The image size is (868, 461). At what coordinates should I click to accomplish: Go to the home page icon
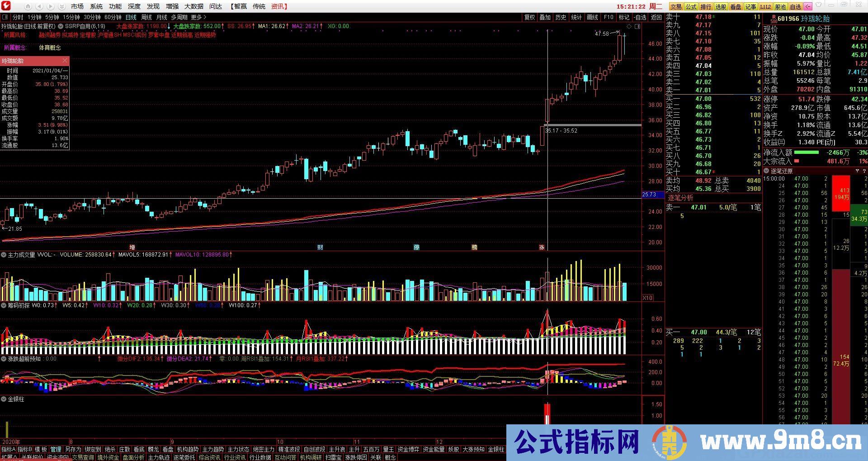click(28, 6)
